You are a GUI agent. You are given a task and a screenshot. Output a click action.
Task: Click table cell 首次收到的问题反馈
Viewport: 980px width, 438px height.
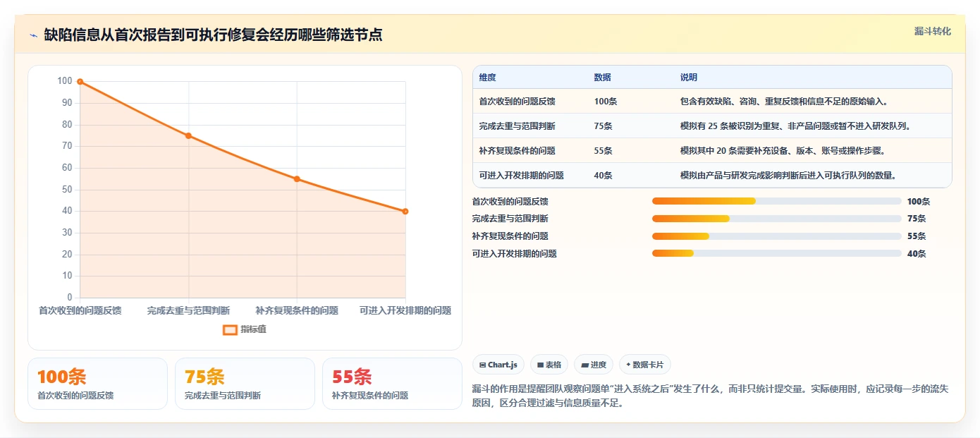[517, 102]
